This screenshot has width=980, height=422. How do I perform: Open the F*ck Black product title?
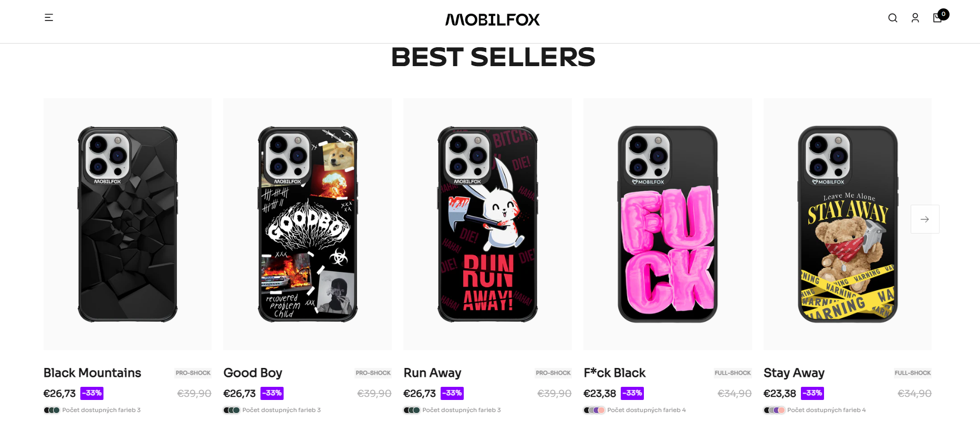point(614,373)
